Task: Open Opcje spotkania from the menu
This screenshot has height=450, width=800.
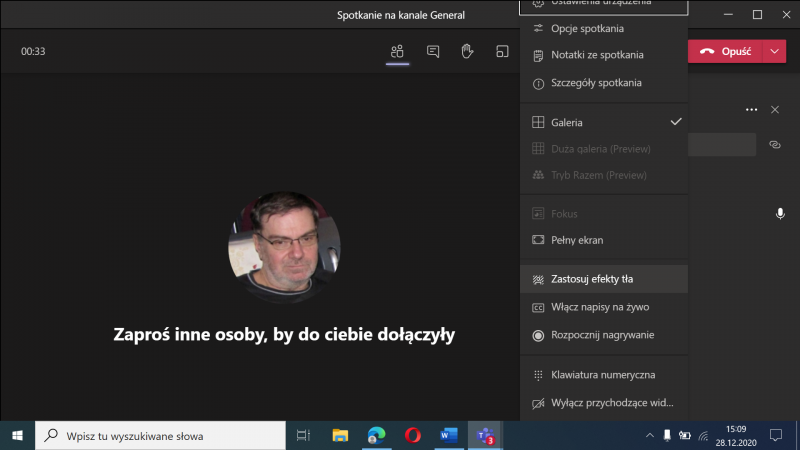Action: tap(604, 29)
